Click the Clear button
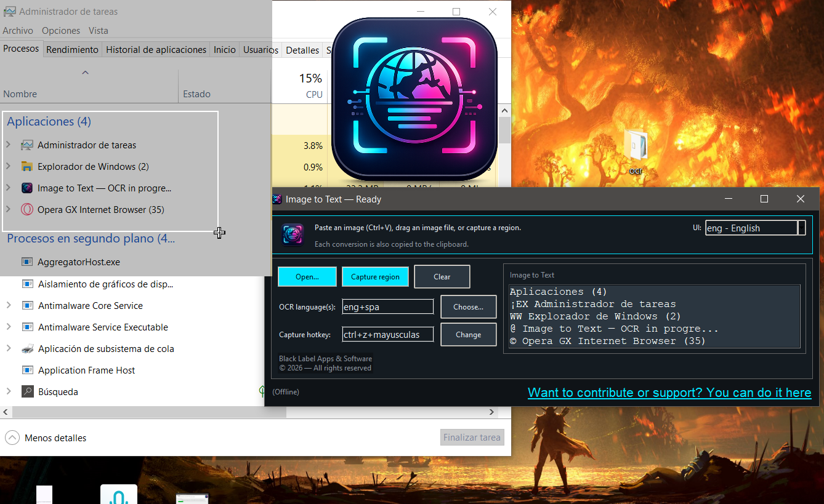The height and width of the screenshot is (504, 824). tap(442, 277)
